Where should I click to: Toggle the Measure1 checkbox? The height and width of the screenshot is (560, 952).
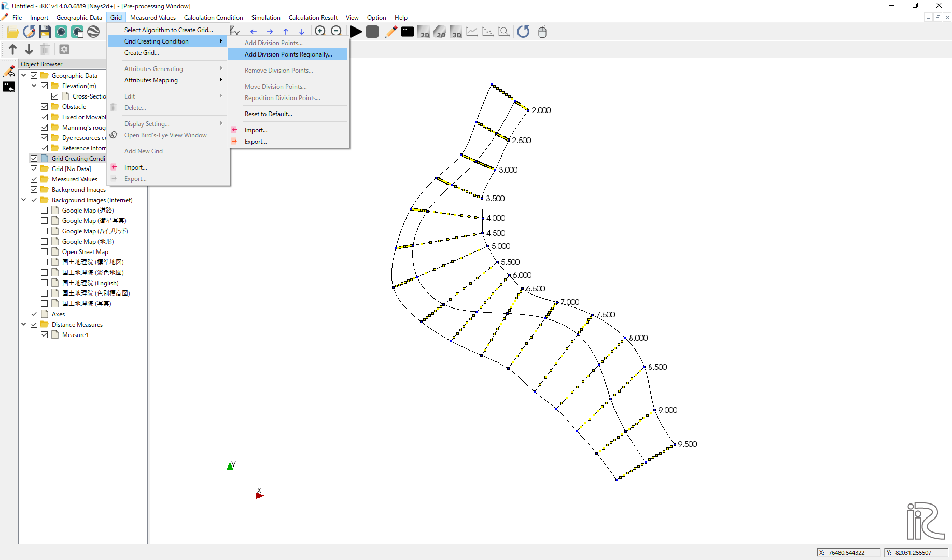pyautogui.click(x=45, y=335)
